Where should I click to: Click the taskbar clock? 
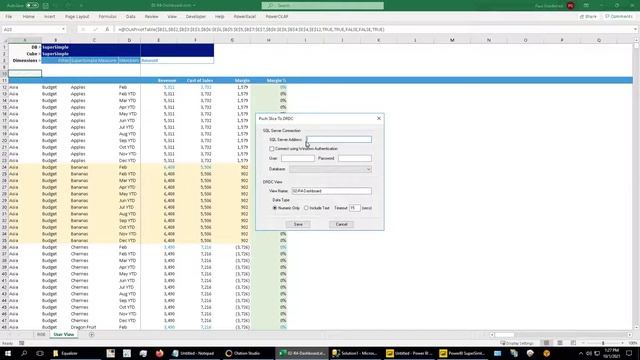pos(612,353)
